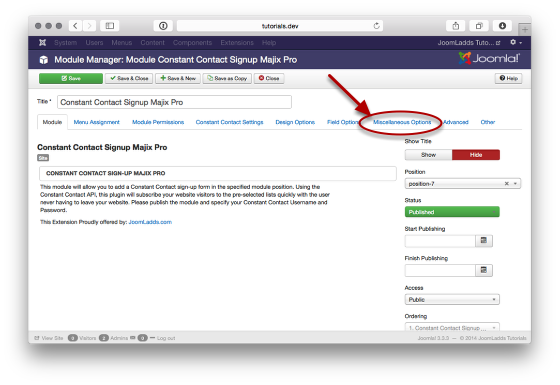Open the Safari share icon
Viewport: 560px width, 385px height.
point(456,26)
